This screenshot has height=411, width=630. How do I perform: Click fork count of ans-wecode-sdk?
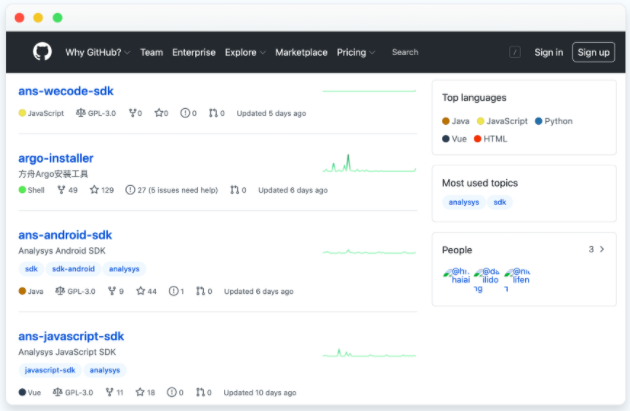tap(135, 113)
